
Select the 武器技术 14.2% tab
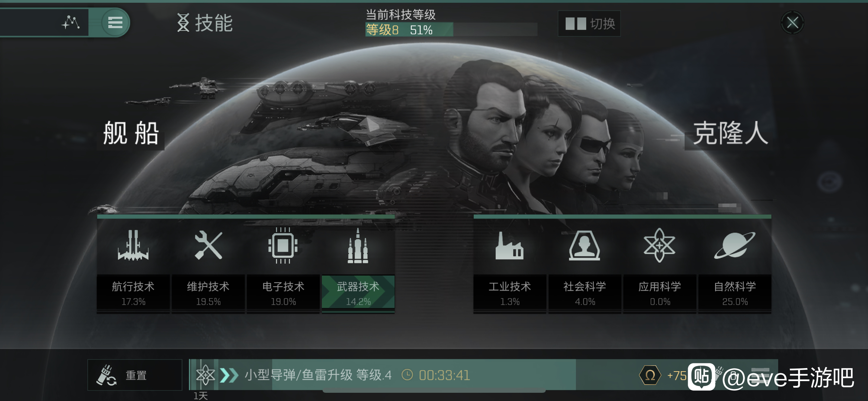pyautogui.click(x=358, y=293)
